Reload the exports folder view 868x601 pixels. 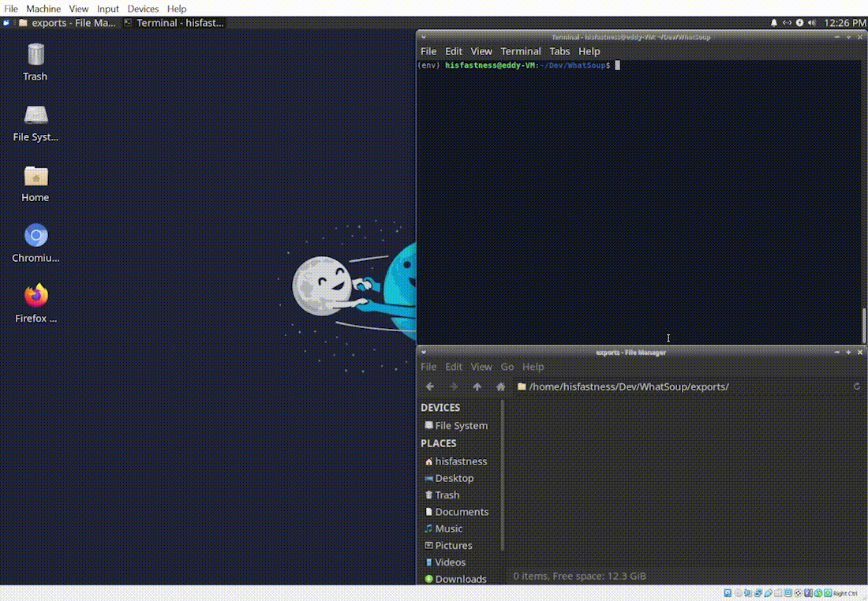pos(856,386)
